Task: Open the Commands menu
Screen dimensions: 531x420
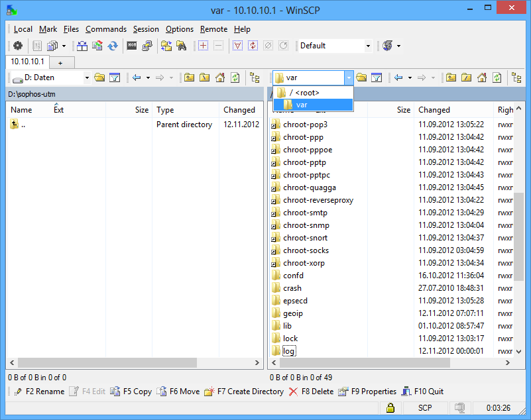Action: 106,29
